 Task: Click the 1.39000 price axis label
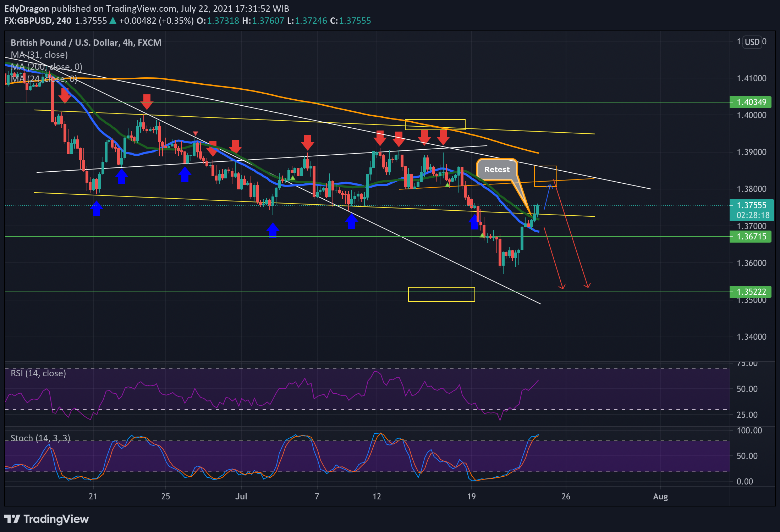pos(752,152)
